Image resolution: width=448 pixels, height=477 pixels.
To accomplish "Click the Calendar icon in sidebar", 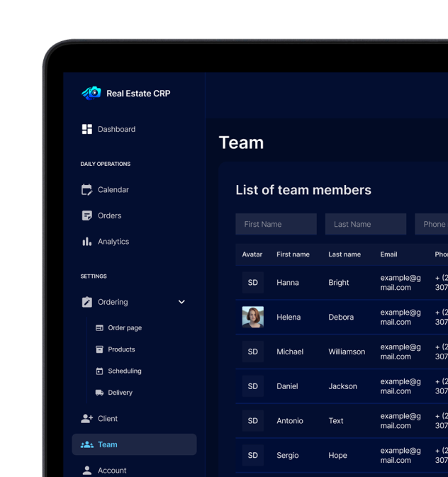I will pyautogui.click(x=86, y=189).
